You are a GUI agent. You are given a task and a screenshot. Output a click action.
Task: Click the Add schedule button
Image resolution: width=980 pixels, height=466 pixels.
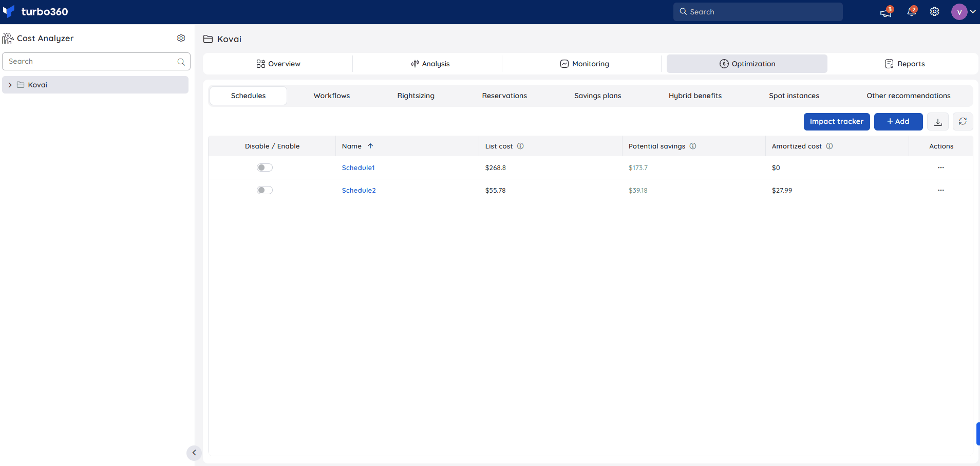point(898,122)
